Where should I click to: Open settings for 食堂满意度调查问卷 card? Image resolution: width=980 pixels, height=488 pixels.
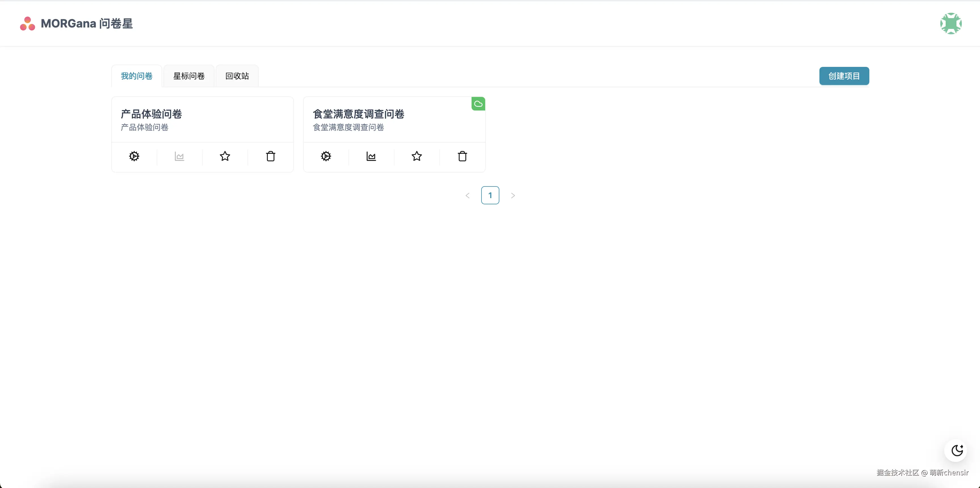click(x=326, y=156)
